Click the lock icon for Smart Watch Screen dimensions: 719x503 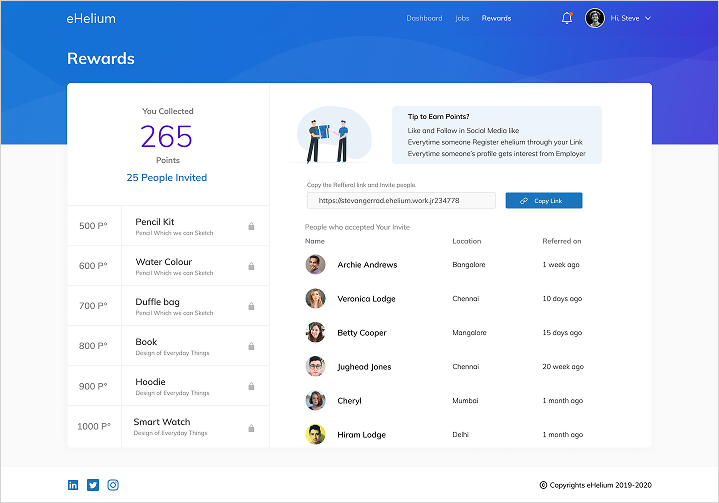click(251, 428)
